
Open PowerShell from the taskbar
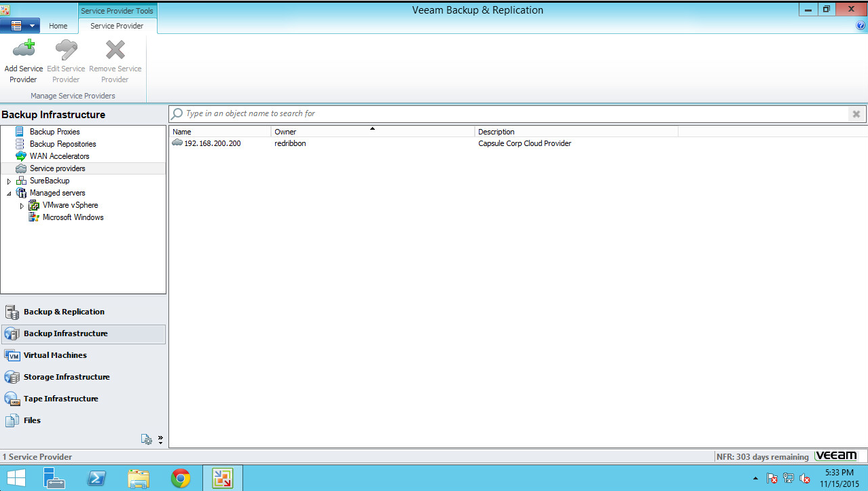pyautogui.click(x=96, y=478)
